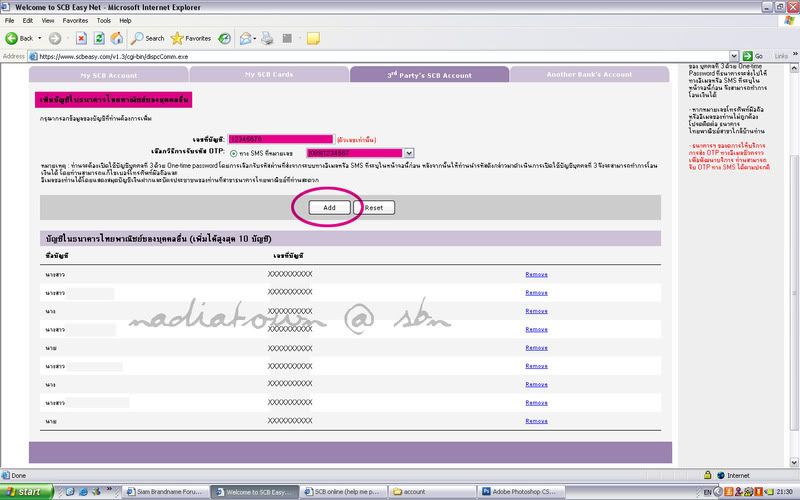Viewport: 800px width, 500px height.
Task: Open the Tools menu
Action: point(104,20)
